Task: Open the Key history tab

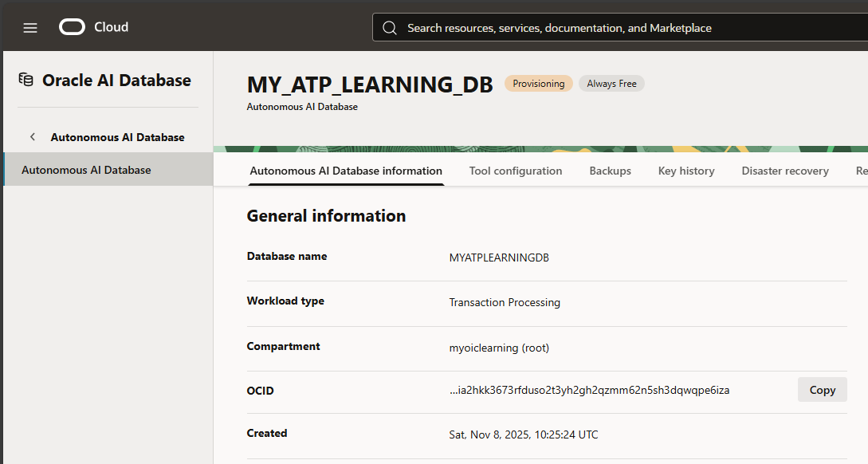Action: pos(686,171)
